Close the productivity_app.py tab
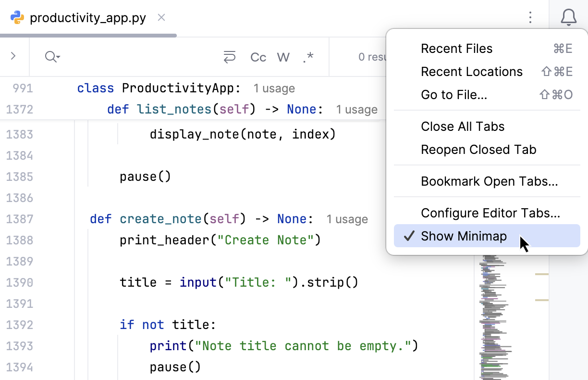Screen dimensions: 588x380 coord(161,18)
